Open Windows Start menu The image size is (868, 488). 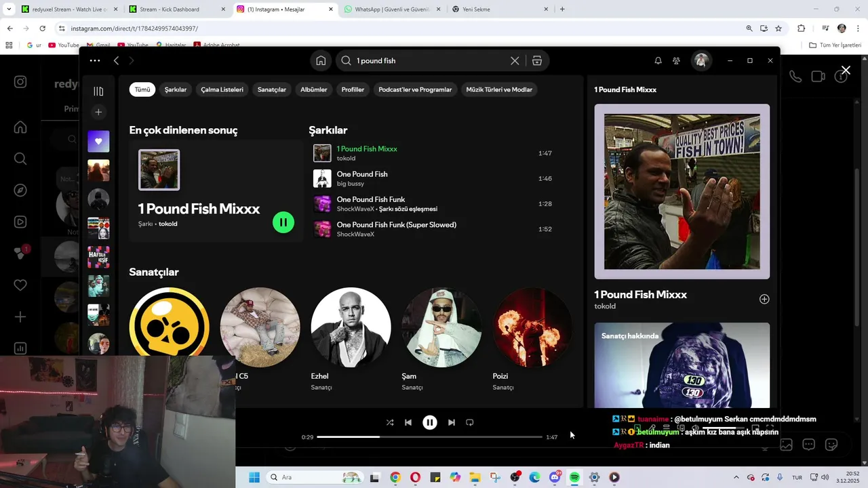pyautogui.click(x=254, y=477)
